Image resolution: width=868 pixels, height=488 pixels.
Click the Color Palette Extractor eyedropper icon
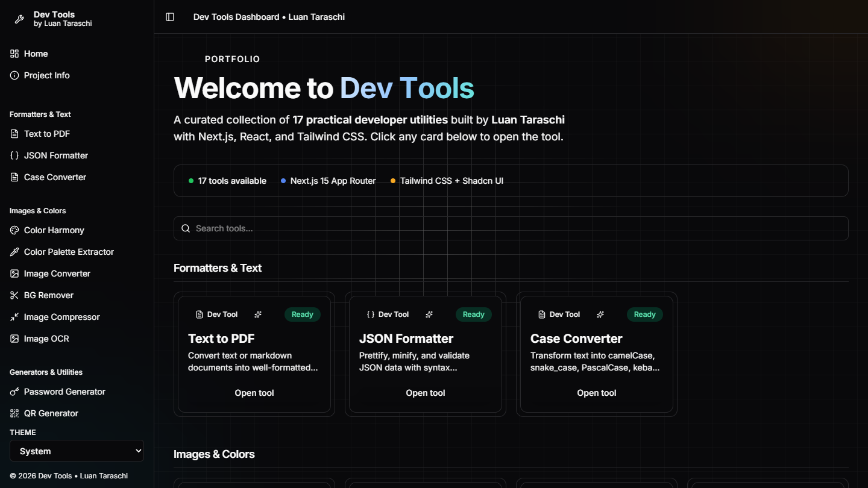tap(14, 252)
